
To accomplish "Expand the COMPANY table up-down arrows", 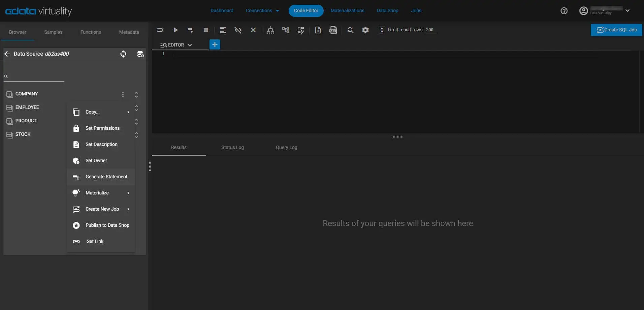I will tap(136, 94).
